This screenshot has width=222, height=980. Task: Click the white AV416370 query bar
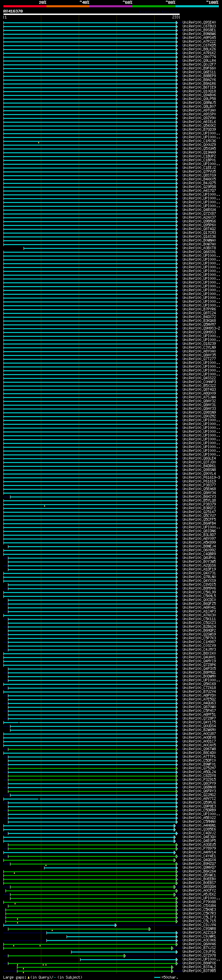coord(92,15)
